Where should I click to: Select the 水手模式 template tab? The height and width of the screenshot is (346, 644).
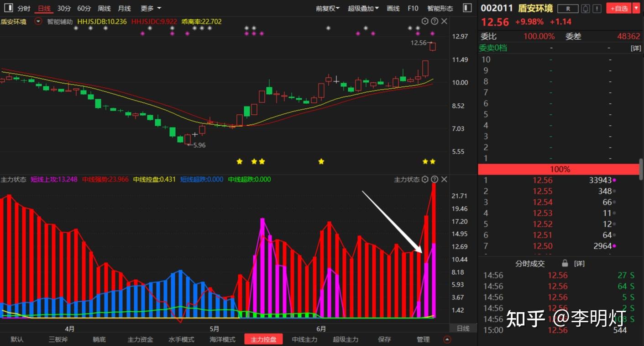181,340
